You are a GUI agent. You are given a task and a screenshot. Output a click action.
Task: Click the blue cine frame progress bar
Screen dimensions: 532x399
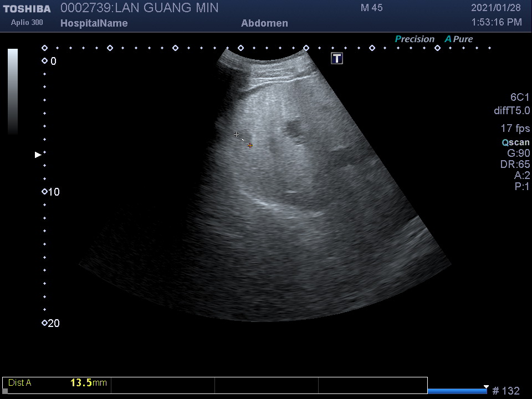pos(457,391)
